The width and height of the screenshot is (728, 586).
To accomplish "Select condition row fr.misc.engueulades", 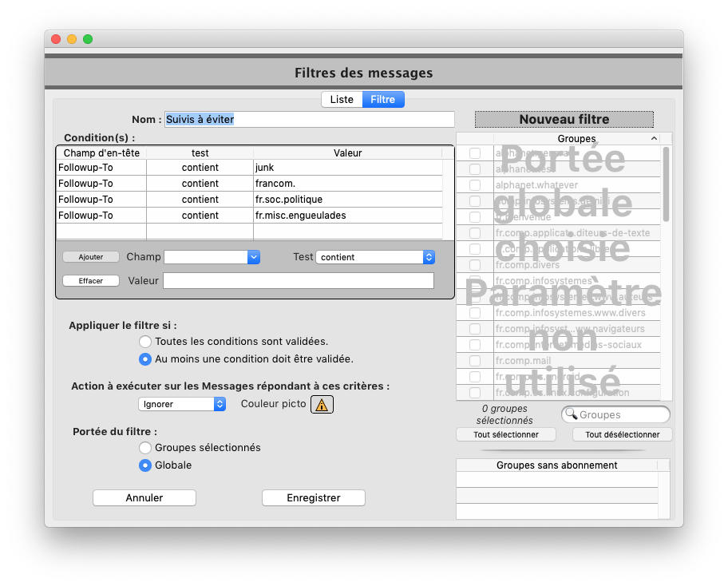I will (x=249, y=216).
